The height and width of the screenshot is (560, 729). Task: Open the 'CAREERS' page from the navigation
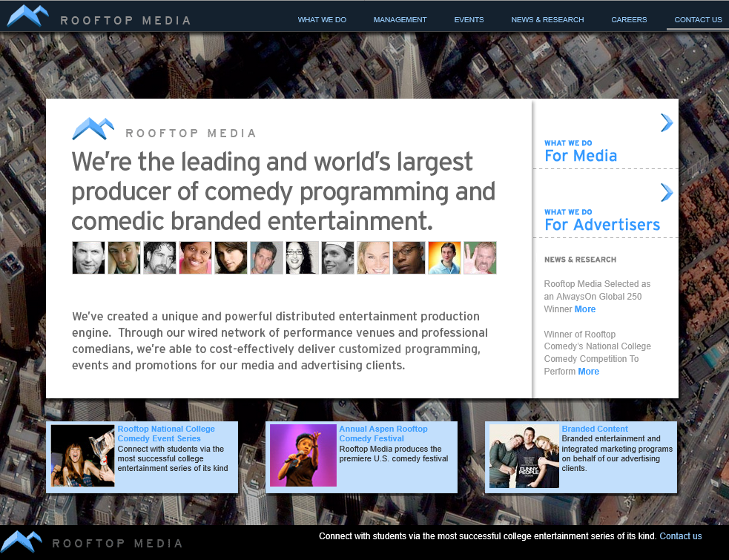pyautogui.click(x=629, y=20)
